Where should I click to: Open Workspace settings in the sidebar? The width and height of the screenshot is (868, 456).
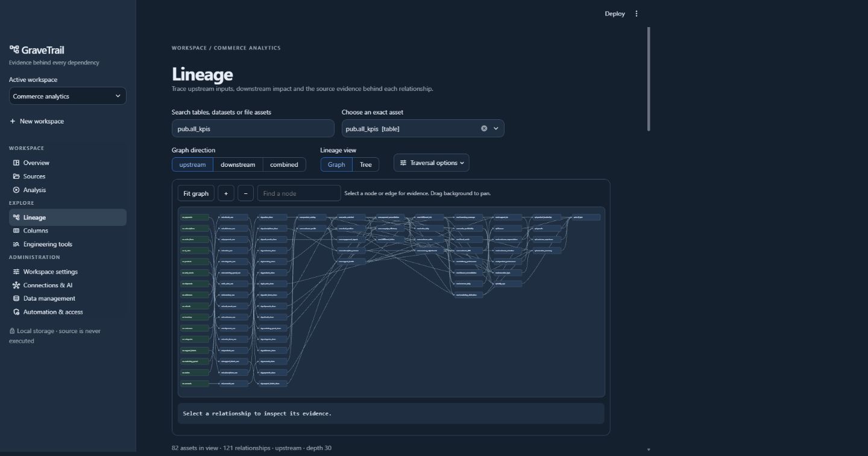[68, 272]
